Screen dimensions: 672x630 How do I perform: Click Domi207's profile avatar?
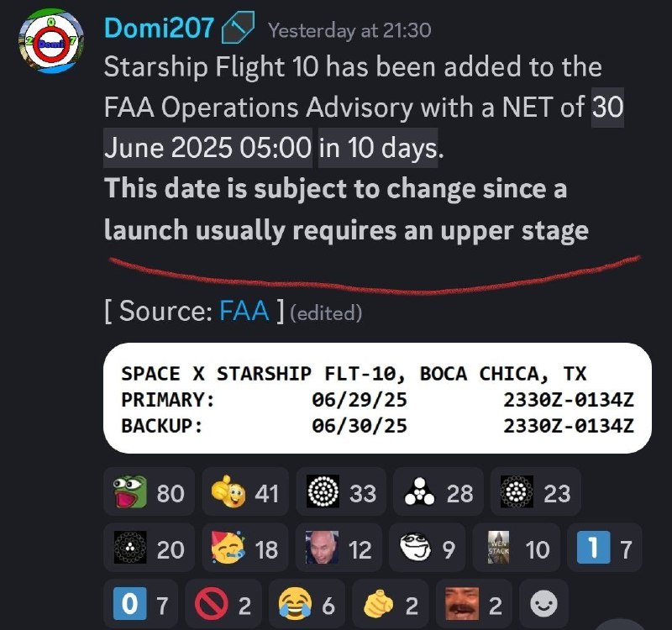pos(51,41)
